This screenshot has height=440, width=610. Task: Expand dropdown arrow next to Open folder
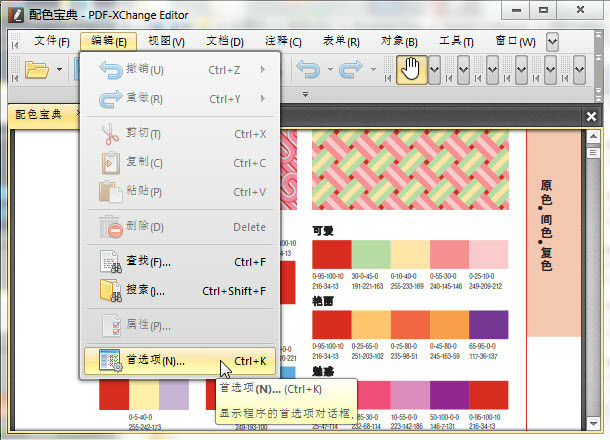point(60,70)
